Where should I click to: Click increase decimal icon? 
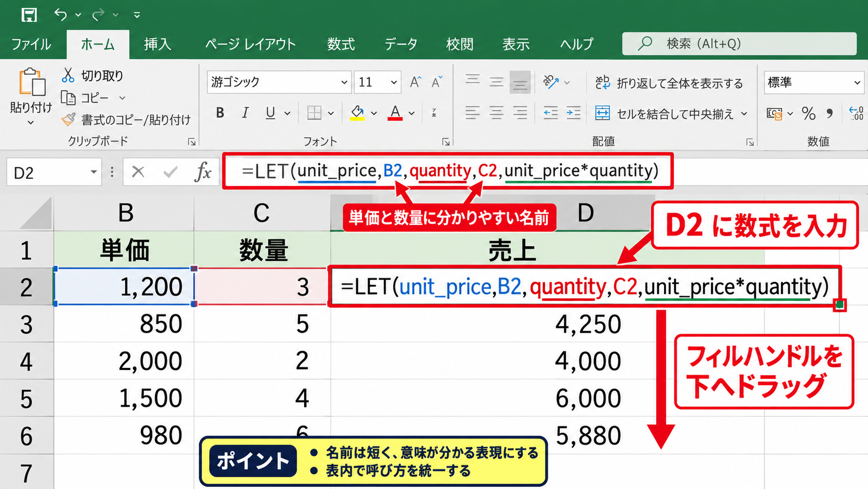pos(856,113)
